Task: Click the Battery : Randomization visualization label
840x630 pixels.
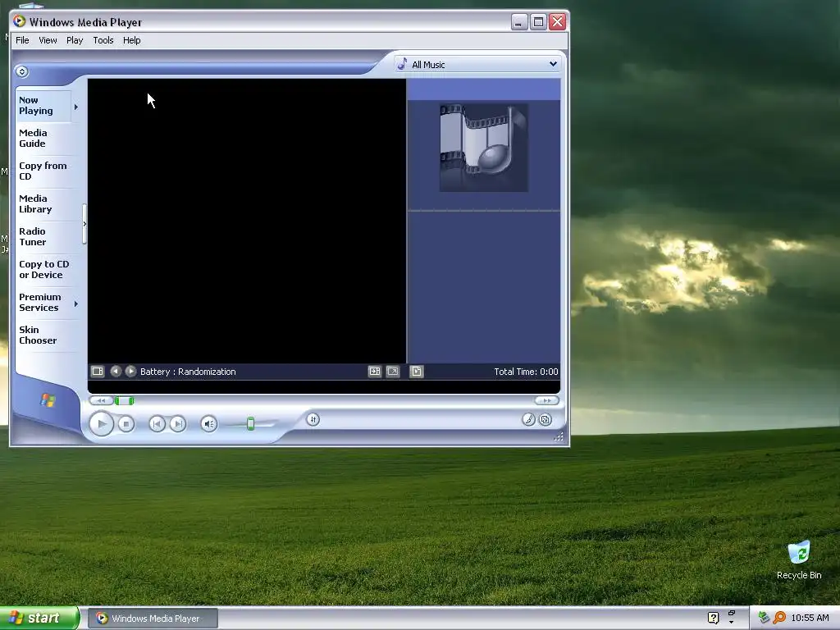Action: [188, 372]
